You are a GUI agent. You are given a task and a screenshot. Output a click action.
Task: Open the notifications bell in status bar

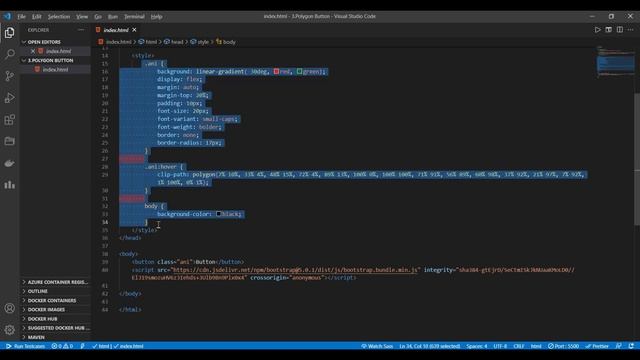point(631,346)
